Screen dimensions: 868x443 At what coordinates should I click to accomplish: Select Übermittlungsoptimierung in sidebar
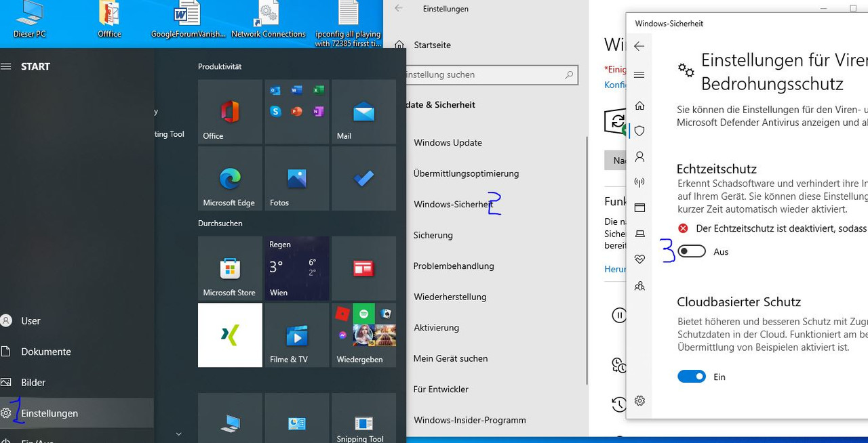pyautogui.click(x=466, y=173)
